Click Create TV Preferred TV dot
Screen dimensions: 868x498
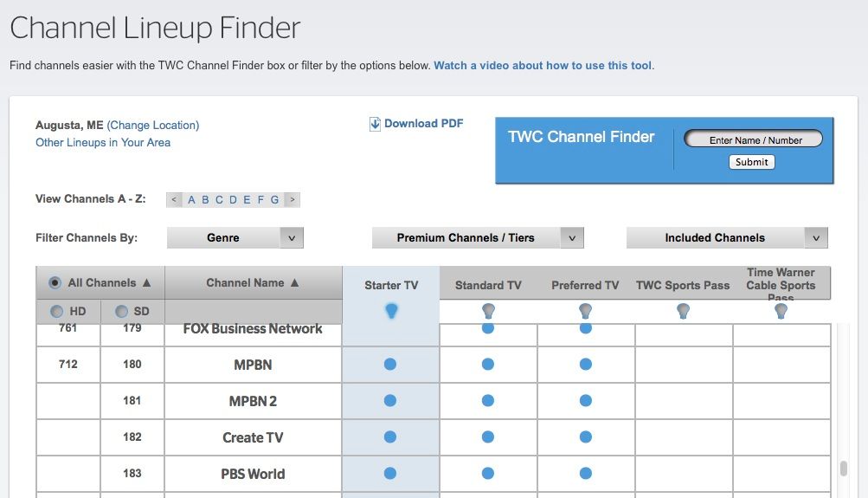click(586, 437)
